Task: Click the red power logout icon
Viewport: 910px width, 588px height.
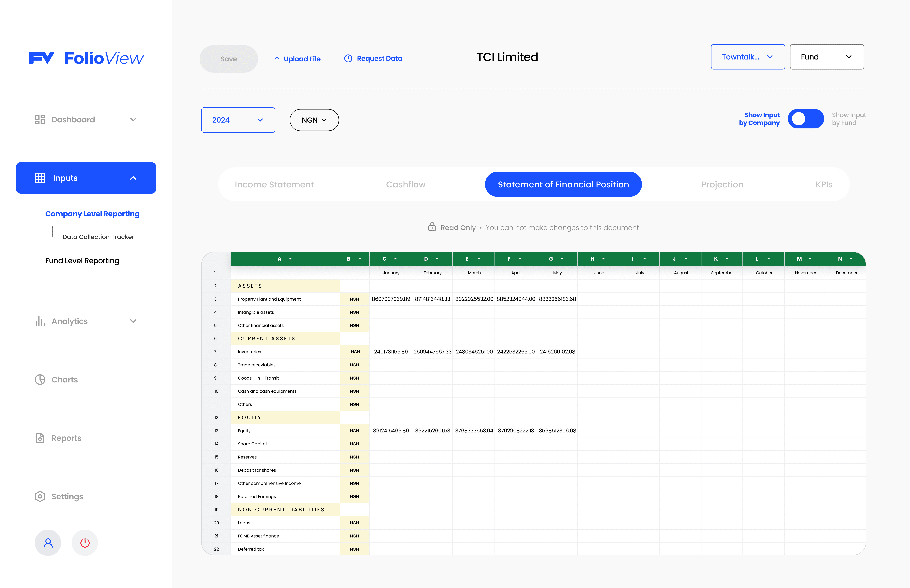Action: (85, 543)
